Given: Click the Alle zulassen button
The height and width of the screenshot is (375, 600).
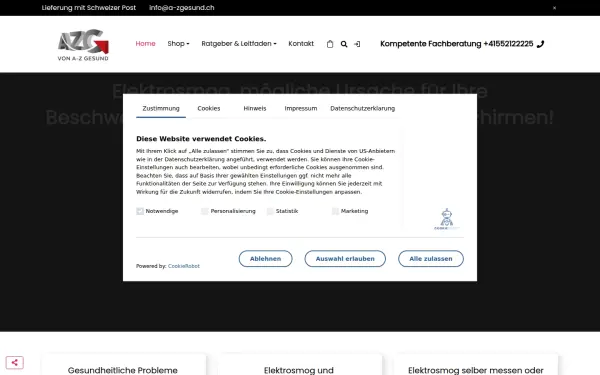Looking at the screenshot, I should [431, 259].
